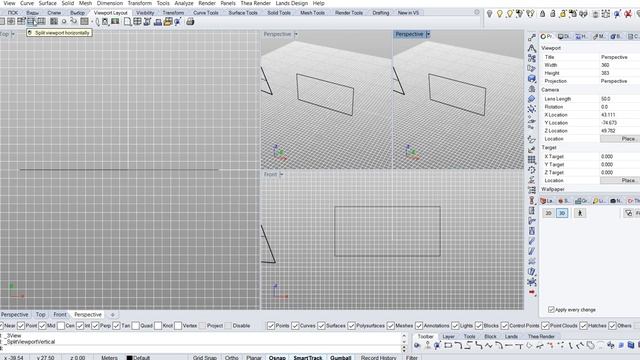Toggle Apply every change checkbox
Screen dimensions: 640x360
551,310
